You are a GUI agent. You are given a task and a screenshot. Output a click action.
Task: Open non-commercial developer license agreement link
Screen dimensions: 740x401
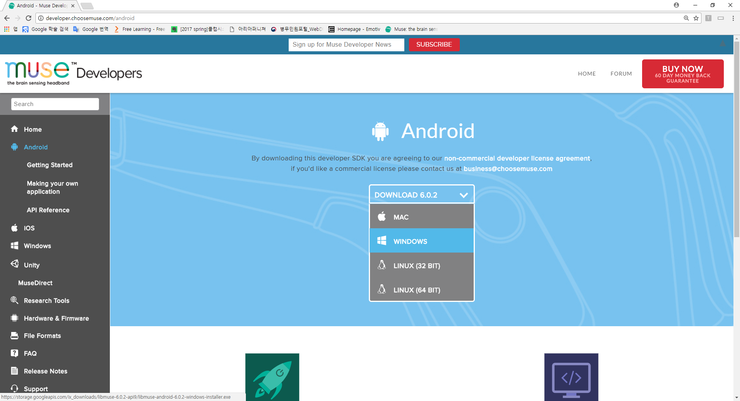click(517, 158)
